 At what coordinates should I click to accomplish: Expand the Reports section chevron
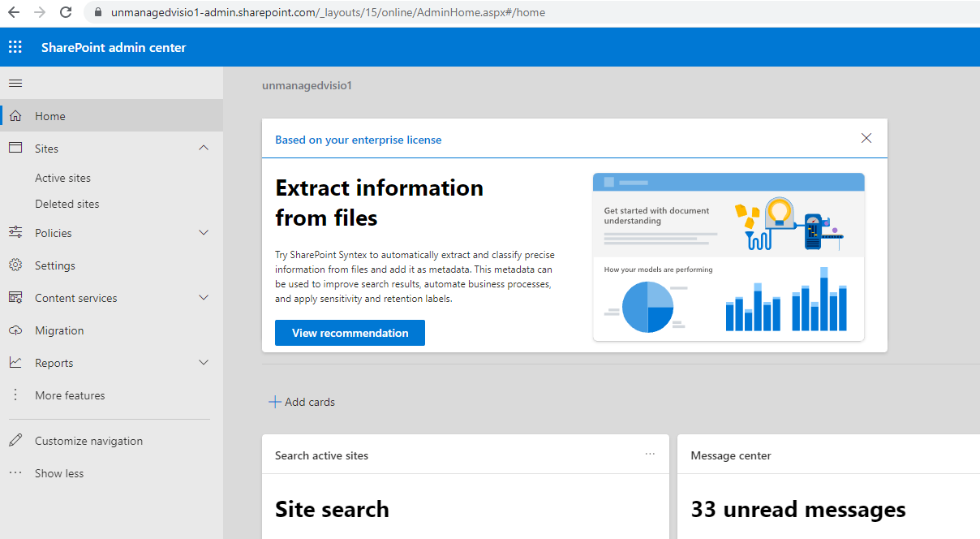[204, 363]
